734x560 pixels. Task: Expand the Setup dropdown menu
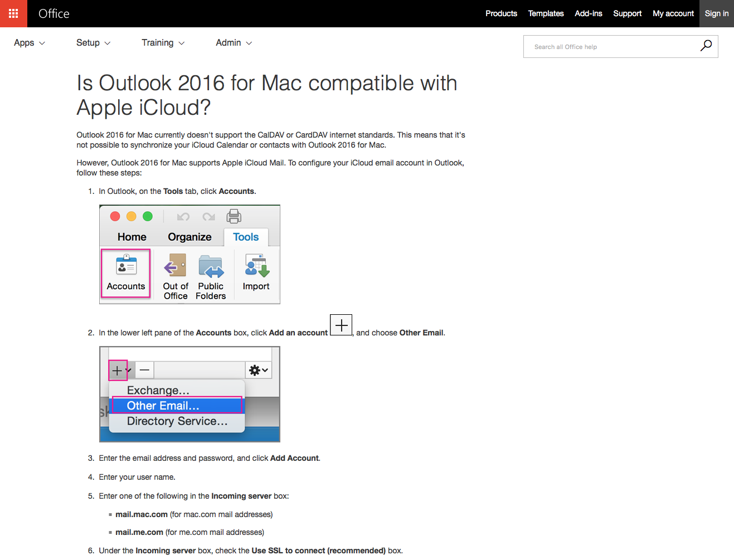coord(94,43)
